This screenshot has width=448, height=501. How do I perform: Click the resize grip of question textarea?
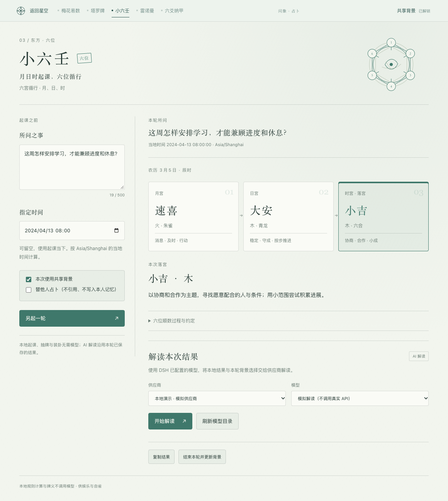(122, 187)
